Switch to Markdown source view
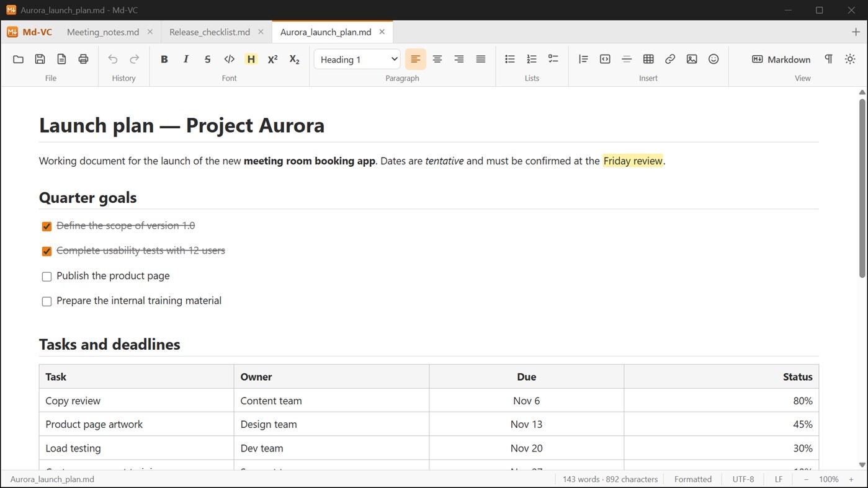Screen dimensions: 868x488 click(781, 60)
